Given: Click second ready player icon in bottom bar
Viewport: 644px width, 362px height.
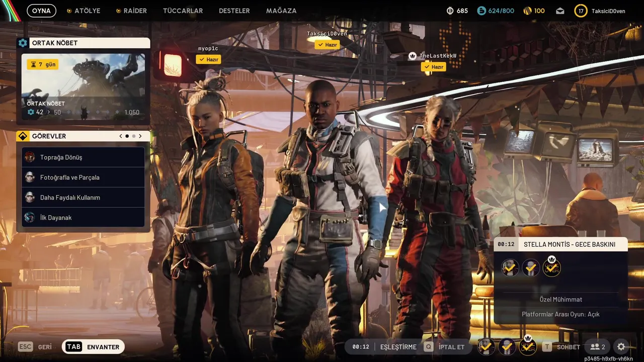Looking at the screenshot, I should 507,346.
